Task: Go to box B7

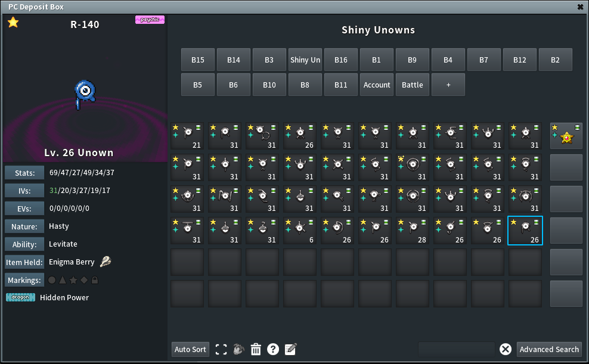Action: pos(484,60)
